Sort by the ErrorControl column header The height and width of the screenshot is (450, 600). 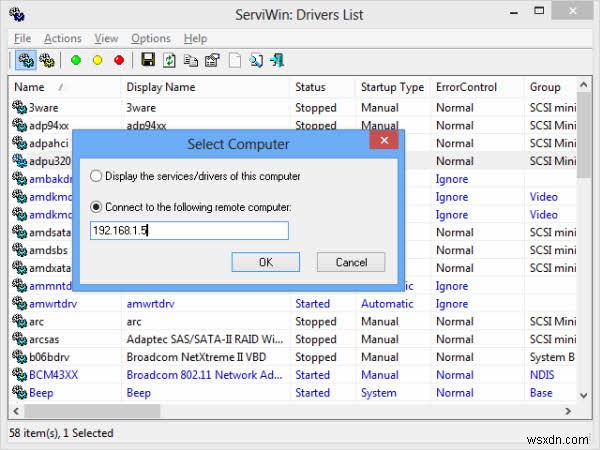pos(477,87)
